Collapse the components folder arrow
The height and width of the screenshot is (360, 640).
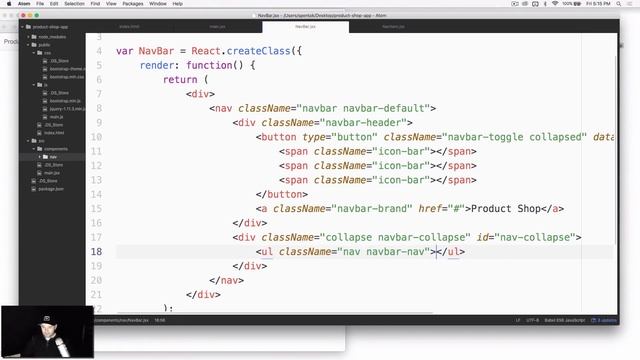click(34, 149)
